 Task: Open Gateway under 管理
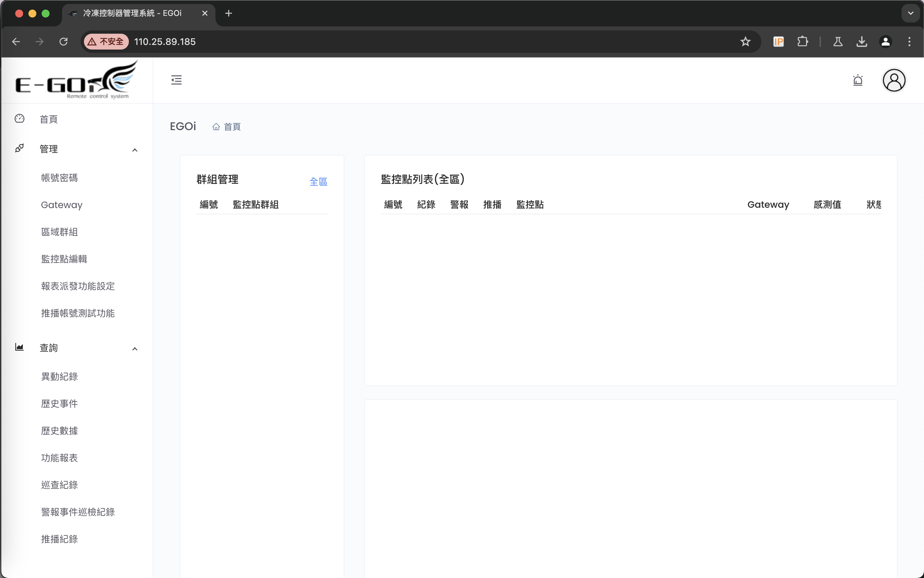[x=61, y=205]
